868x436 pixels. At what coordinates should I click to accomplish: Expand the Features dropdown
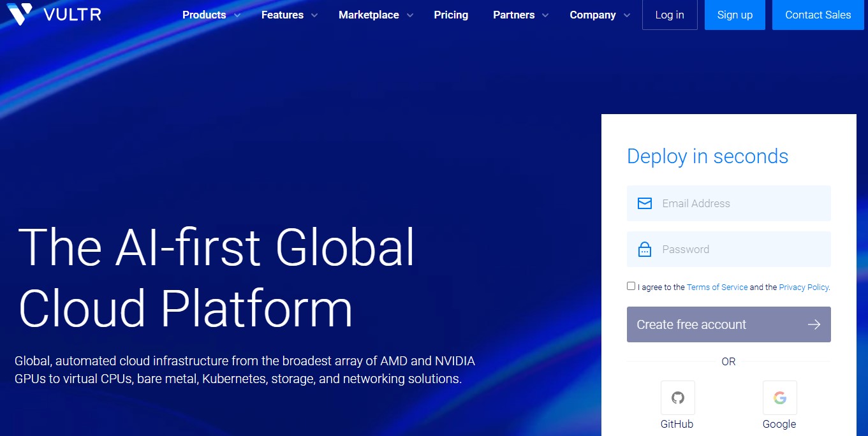(x=283, y=15)
